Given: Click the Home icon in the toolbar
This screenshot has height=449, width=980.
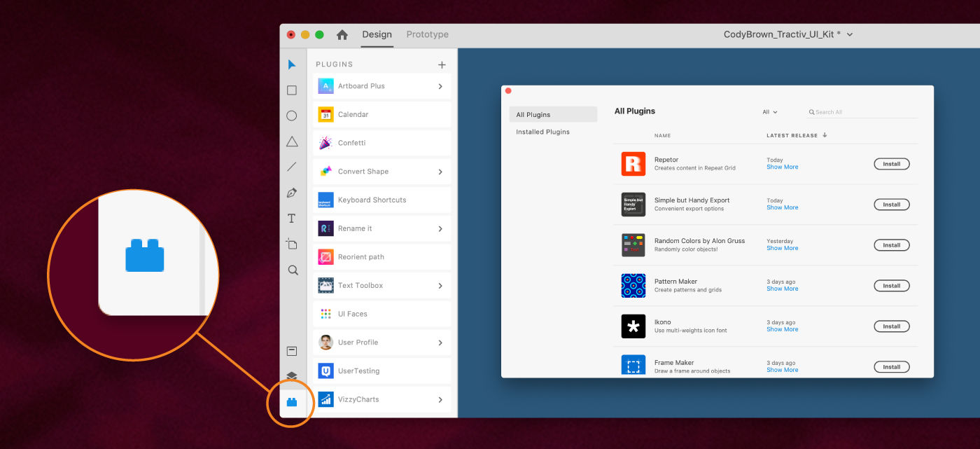Looking at the screenshot, I should 341,34.
